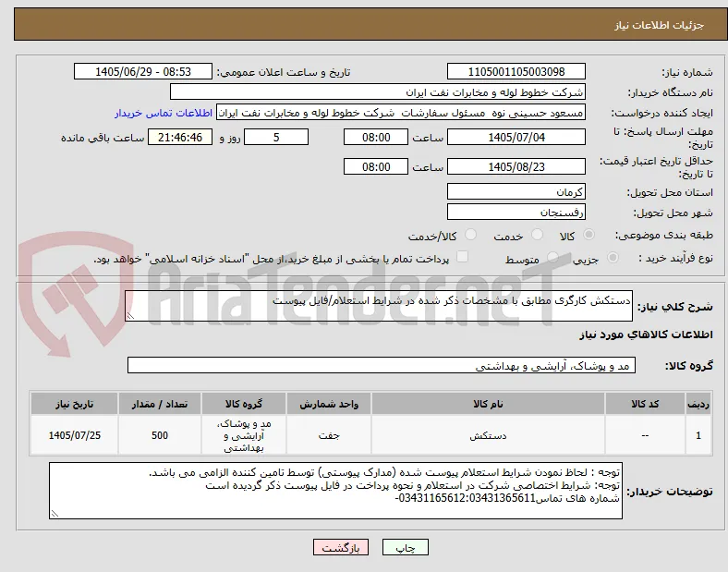Viewport: 728px width, 572px height.
Task: Click the بازگشت (back) button
Action: coord(341,547)
